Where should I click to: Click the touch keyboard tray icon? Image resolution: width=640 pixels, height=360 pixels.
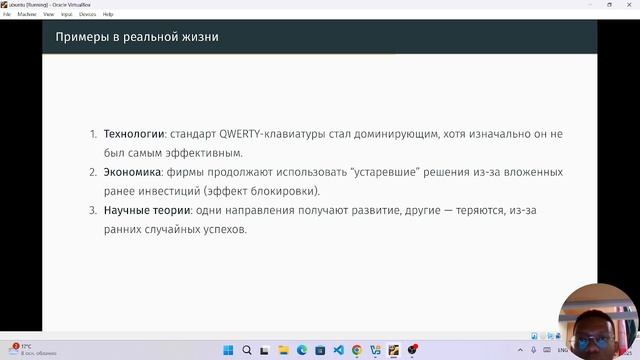[547, 350]
